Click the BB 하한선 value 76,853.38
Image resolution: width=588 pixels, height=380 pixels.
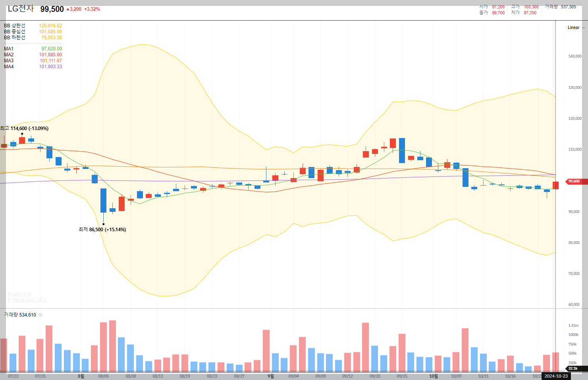point(52,38)
